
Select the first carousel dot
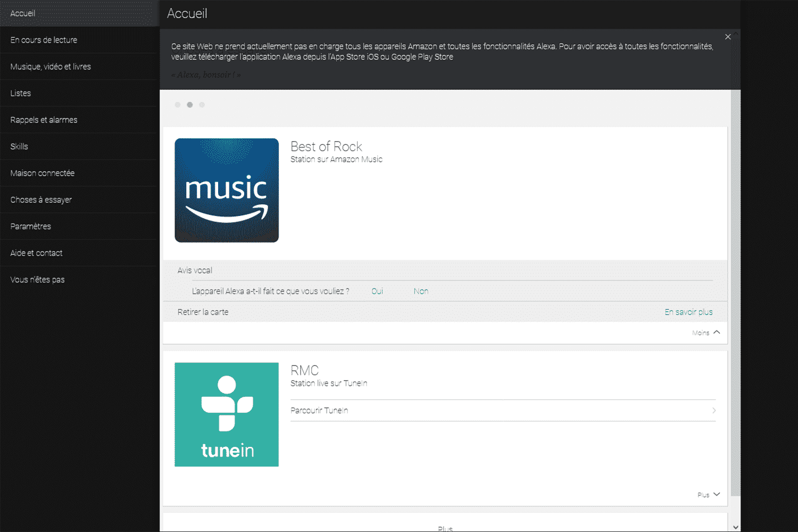tap(178, 105)
